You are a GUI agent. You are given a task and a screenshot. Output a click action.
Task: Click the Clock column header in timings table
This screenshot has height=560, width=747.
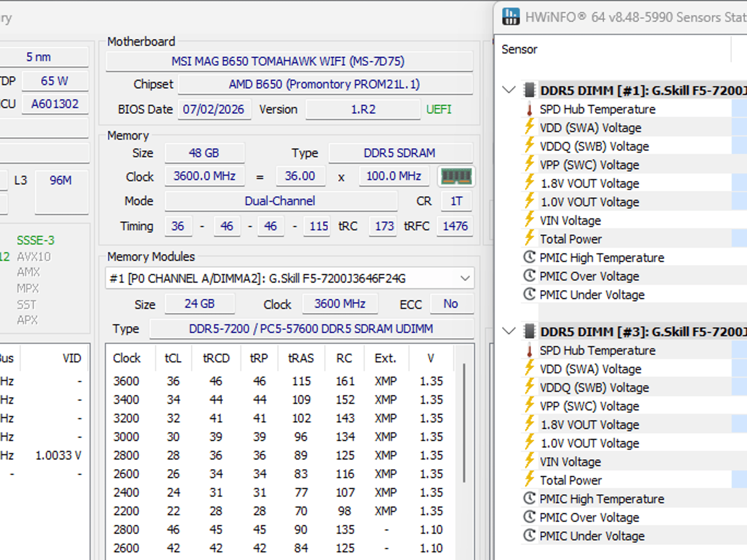coord(127,358)
